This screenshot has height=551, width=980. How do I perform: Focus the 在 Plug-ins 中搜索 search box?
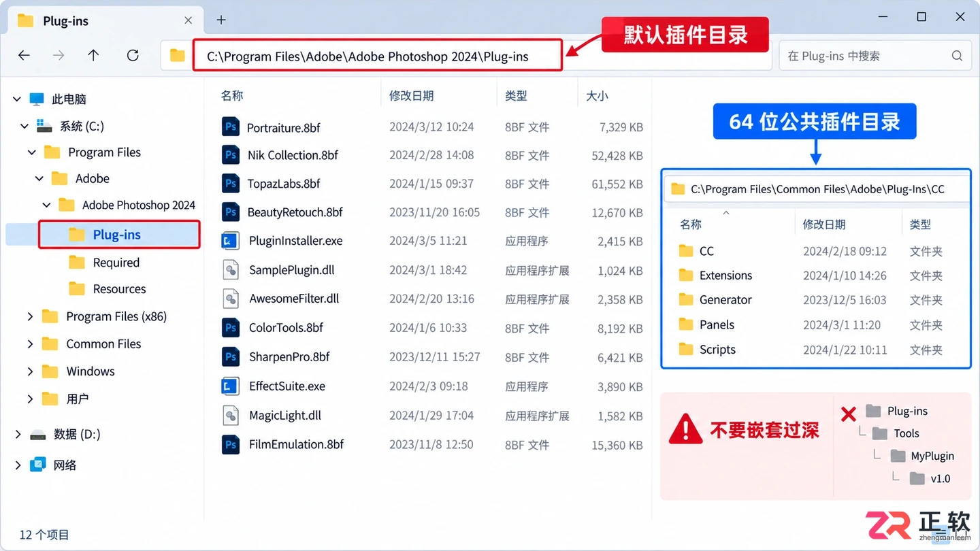[x=875, y=56]
